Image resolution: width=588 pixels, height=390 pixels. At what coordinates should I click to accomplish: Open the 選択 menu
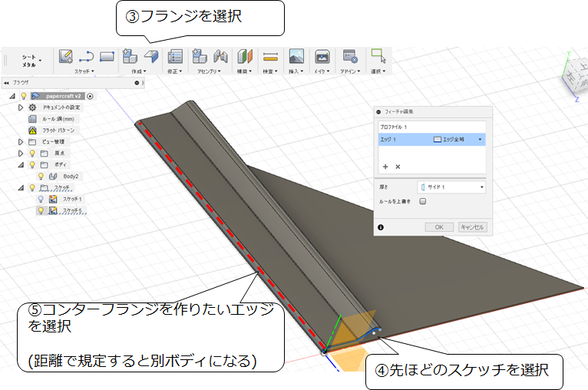[x=378, y=71]
